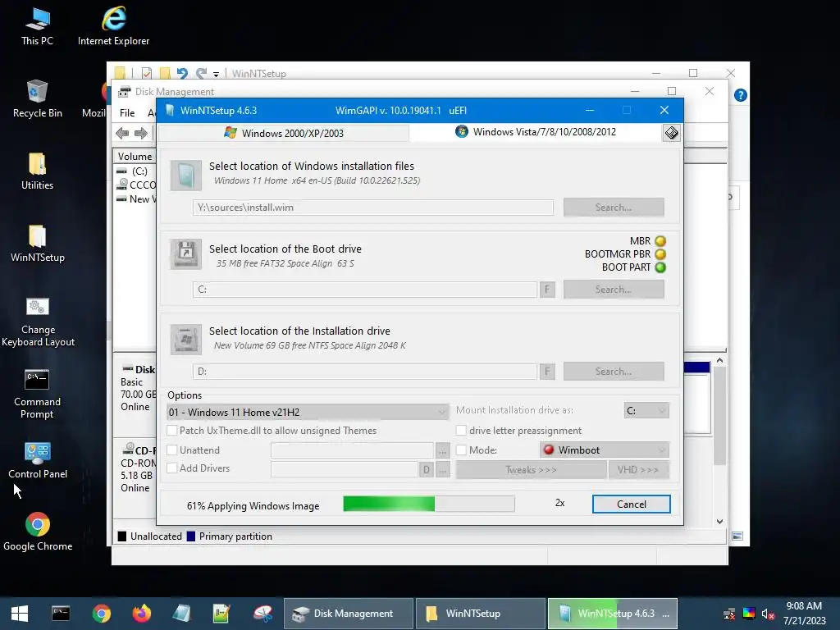
Task: Click Search for Boot drive
Action: pyautogui.click(x=614, y=290)
